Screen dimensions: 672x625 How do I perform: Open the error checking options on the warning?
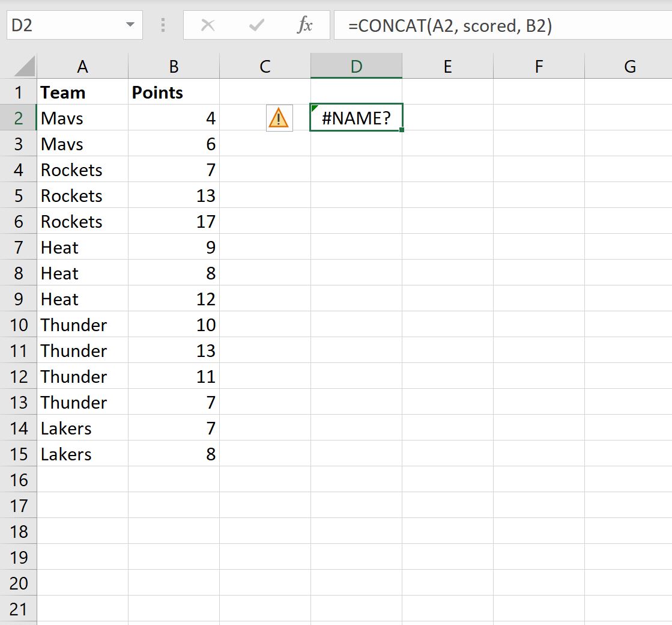click(279, 118)
